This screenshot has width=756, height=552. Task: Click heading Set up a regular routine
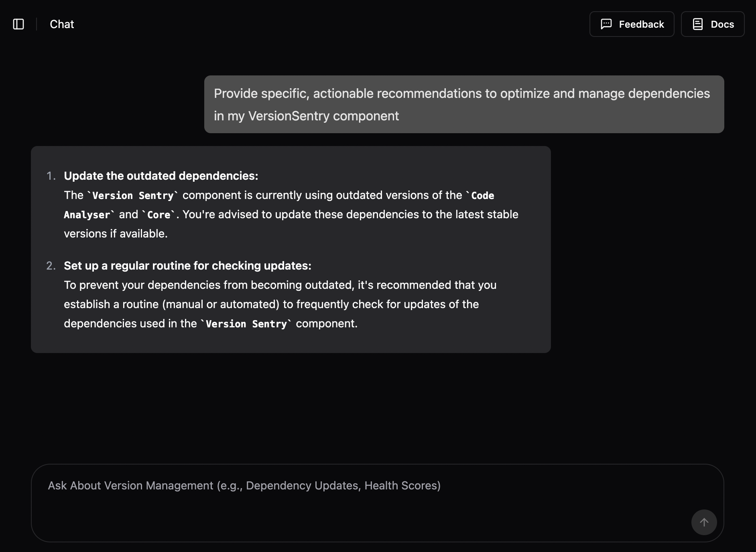point(187,266)
